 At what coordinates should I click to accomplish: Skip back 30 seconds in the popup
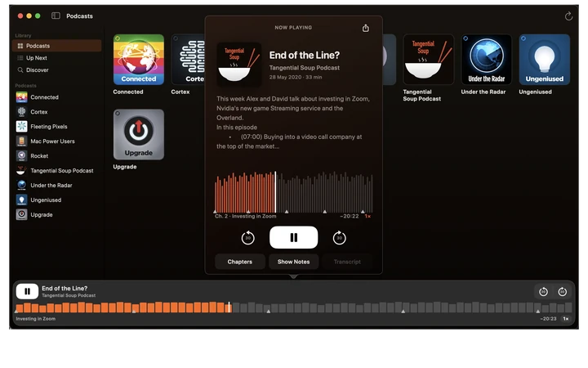tap(247, 238)
